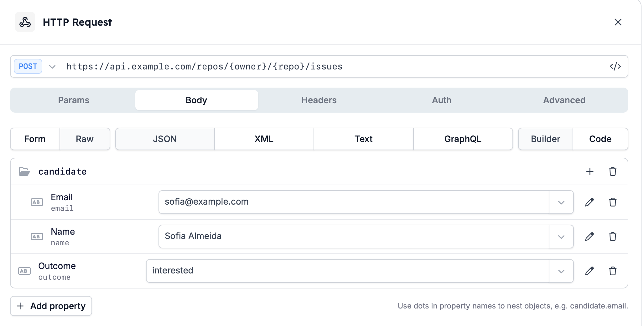Switch to the Params tab
The image size is (644, 326).
coord(74,100)
